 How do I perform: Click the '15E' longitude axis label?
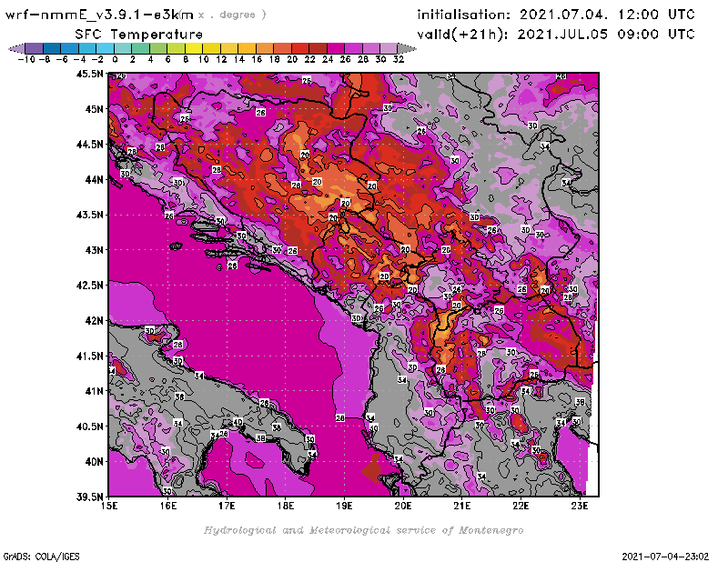point(109,506)
